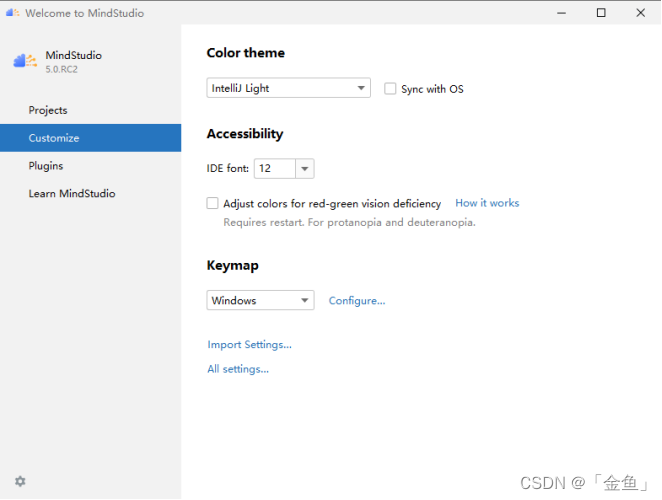
Task: Open the settings gear icon in the sidebar
Action: pyautogui.click(x=20, y=481)
